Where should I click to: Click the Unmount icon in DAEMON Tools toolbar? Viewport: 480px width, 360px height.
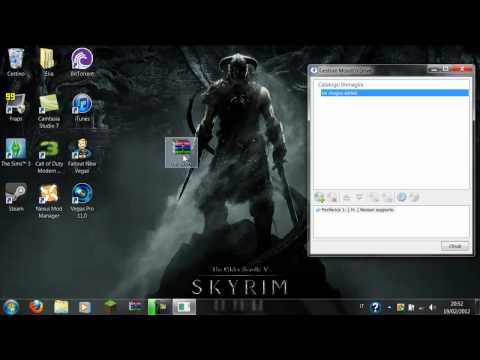point(359,197)
